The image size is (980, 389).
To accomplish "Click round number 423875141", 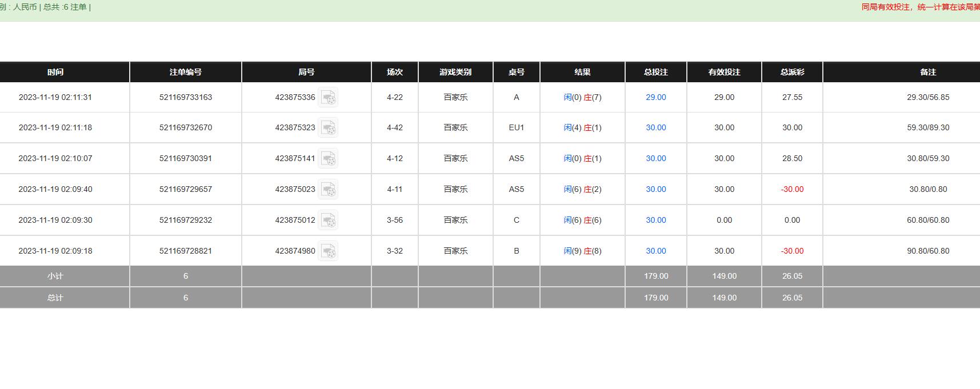I will click(x=295, y=158).
